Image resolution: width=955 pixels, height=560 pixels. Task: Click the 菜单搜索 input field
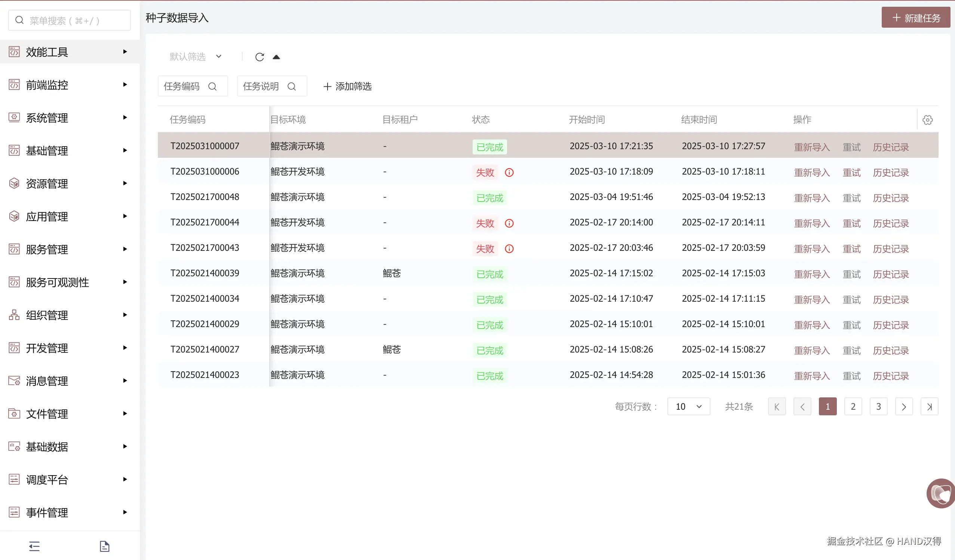click(x=69, y=21)
